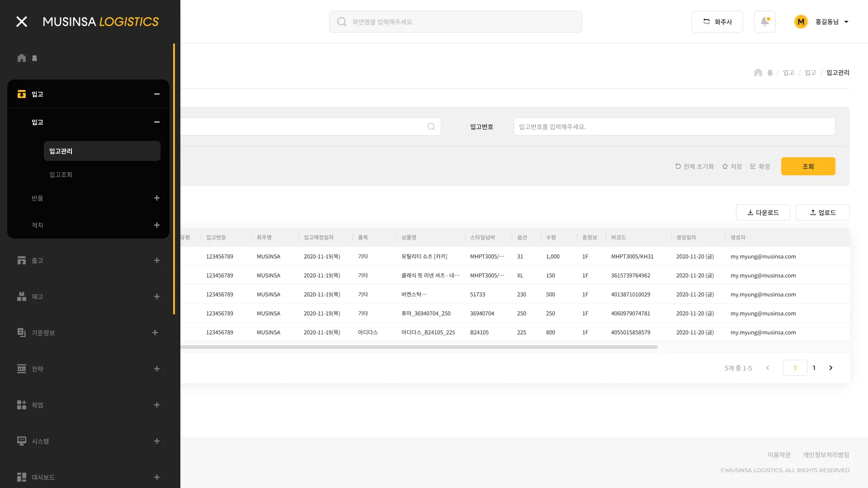Click the first 입고 breadcrumb link

(x=789, y=72)
